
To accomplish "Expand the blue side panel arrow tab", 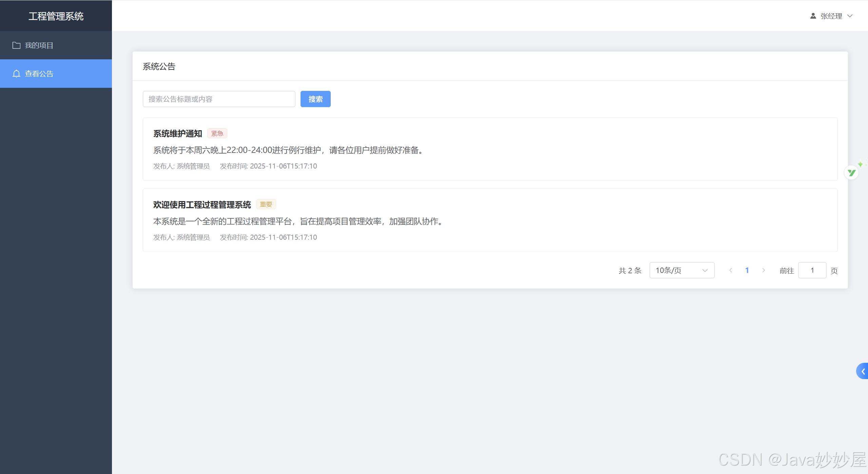I will tap(862, 371).
